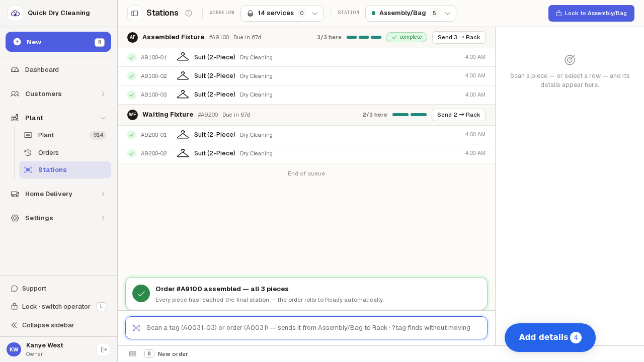Toggle the sidebar panel icon beside Stations
644x362 pixels.
click(x=135, y=13)
